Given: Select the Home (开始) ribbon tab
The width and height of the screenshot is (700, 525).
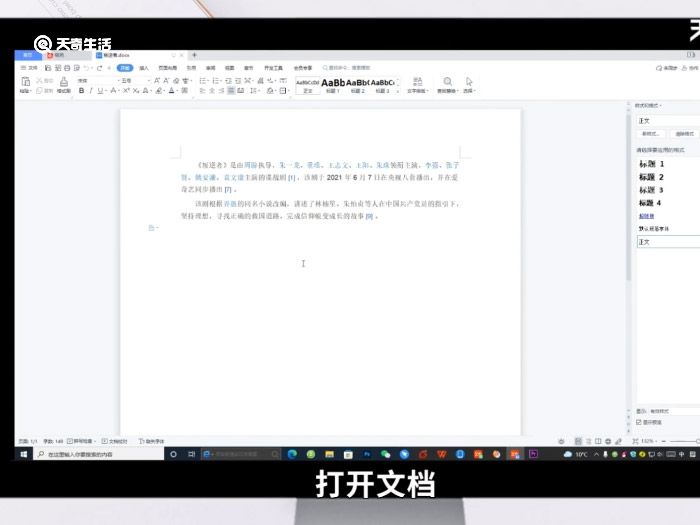Looking at the screenshot, I should [125, 68].
